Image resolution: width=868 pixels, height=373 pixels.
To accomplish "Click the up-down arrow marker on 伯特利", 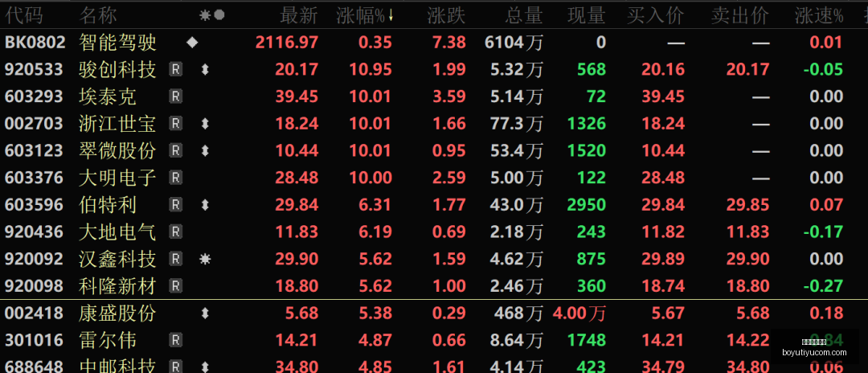I will [x=205, y=205].
